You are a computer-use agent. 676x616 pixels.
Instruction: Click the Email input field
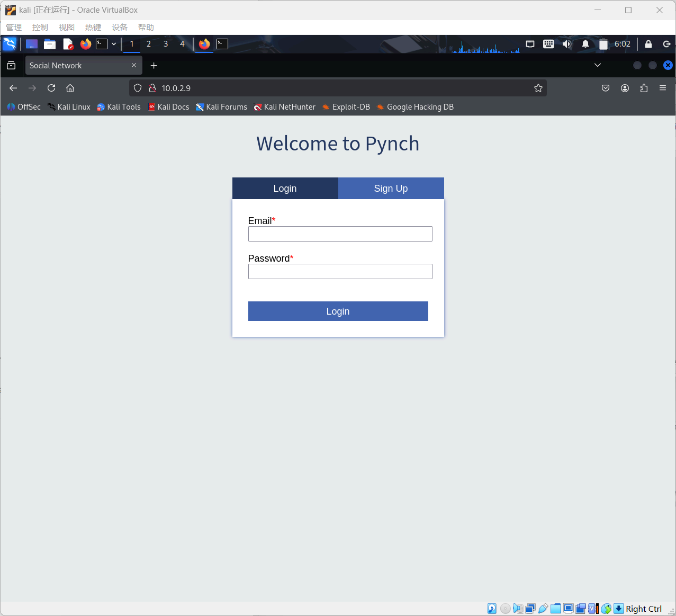click(x=340, y=234)
